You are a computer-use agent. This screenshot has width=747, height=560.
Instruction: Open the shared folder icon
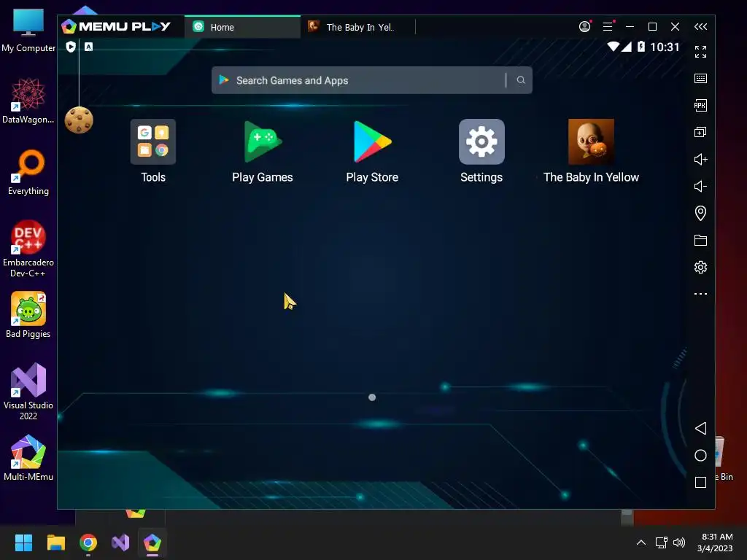[700, 240]
